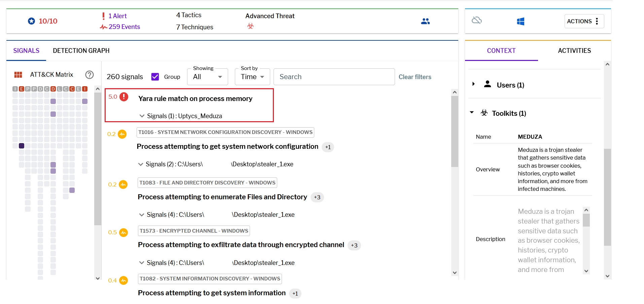This screenshot has height=304, width=644.
Task: Expand Signals (1): Uptycs_Meduza under Yara rule match
Action: pos(142,116)
